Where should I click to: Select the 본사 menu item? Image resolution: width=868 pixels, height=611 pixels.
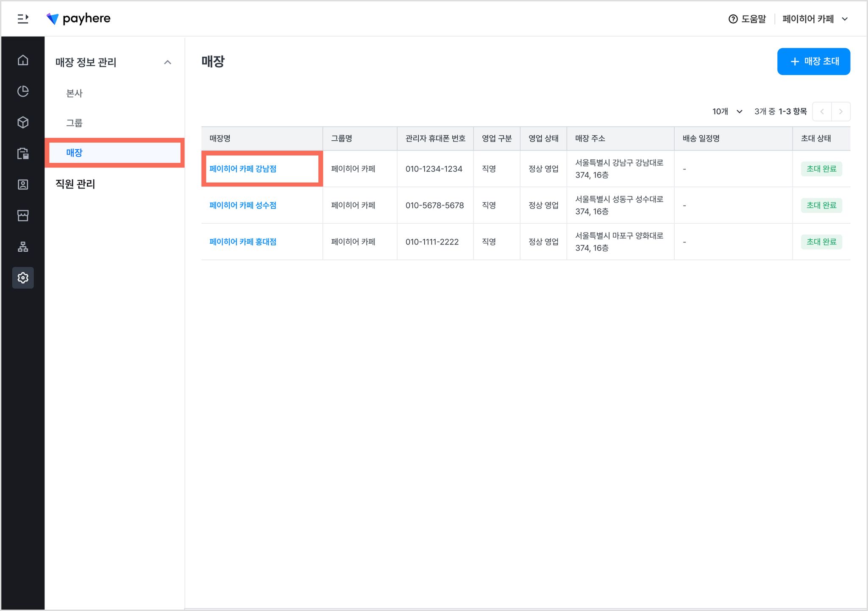click(x=74, y=93)
